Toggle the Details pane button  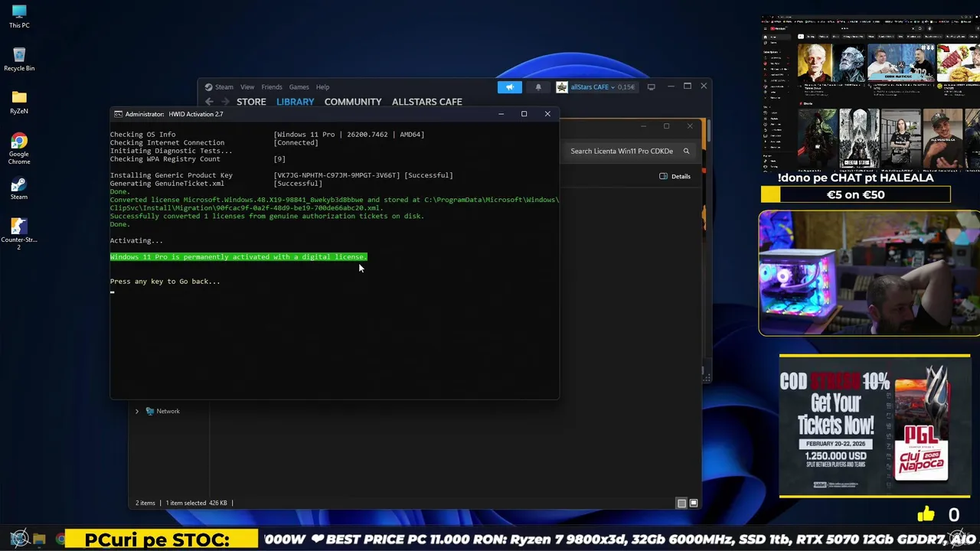(675, 176)
